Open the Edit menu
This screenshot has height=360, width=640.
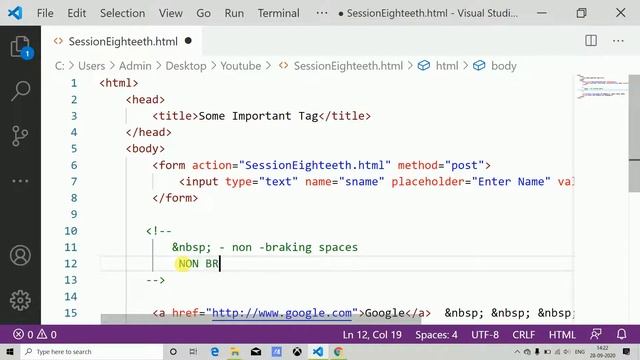(77, 13)
